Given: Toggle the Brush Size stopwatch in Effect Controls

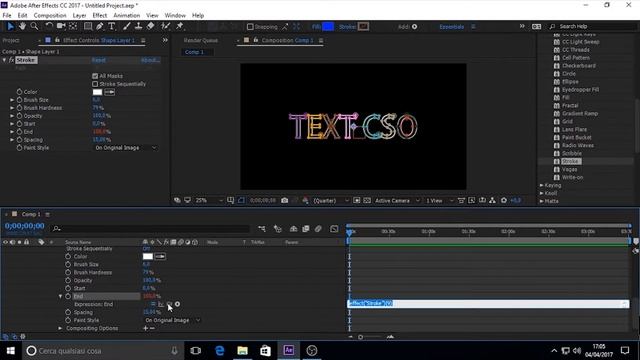Looking at the screenshot, I should [x=19, y=100].
